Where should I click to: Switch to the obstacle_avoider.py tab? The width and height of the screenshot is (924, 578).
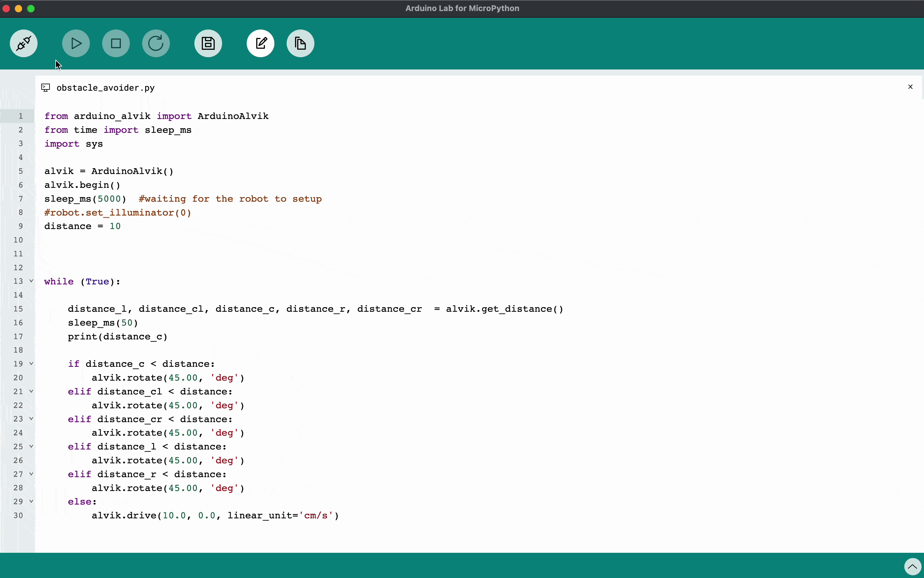(105, 87)
